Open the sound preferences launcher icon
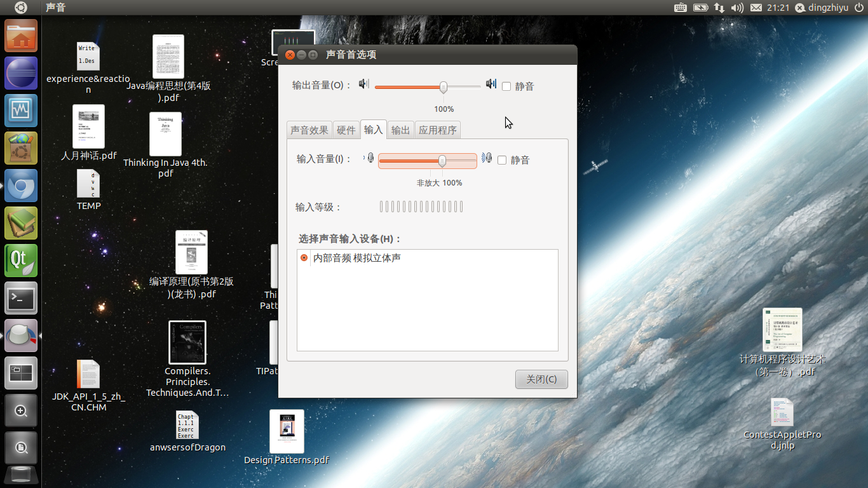 (x=22, y=335)
